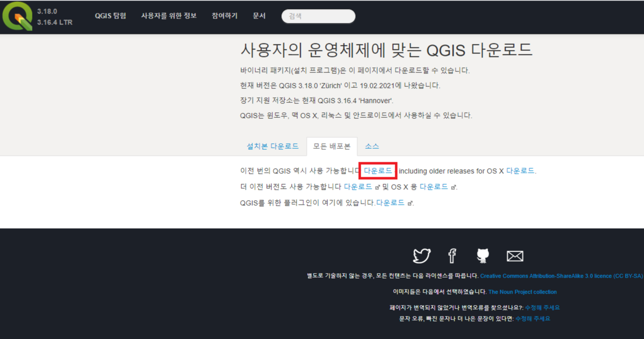644x339 pixels.
Task: Click '수정해 주세요' link for typos
Action: 533,319
